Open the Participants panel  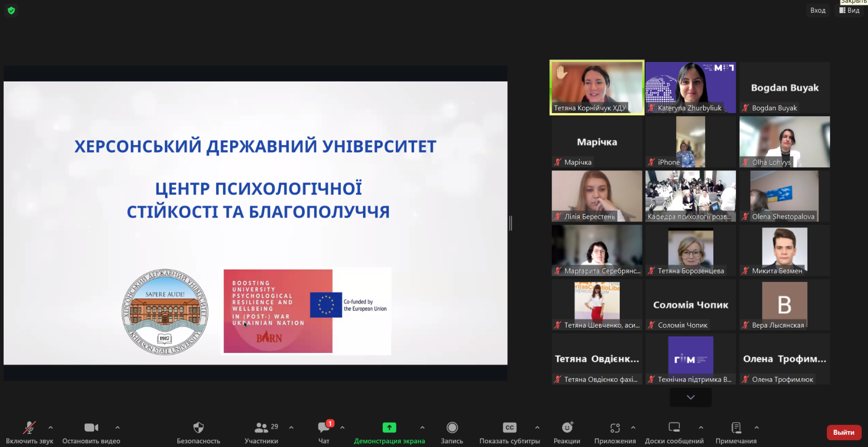261,428
